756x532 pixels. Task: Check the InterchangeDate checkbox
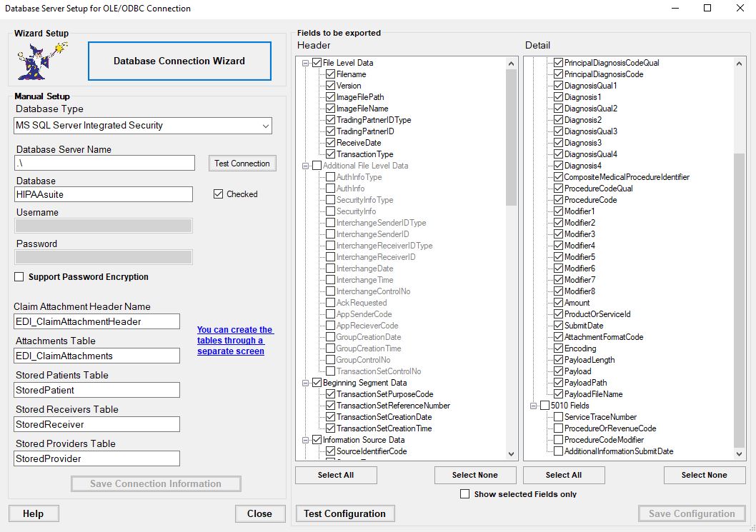[x=330, y=268]
